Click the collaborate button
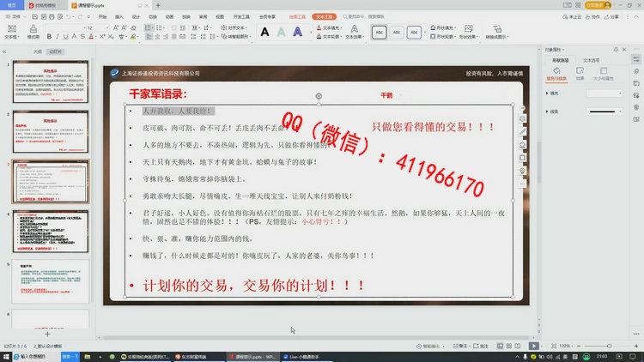 coord(592,17)
